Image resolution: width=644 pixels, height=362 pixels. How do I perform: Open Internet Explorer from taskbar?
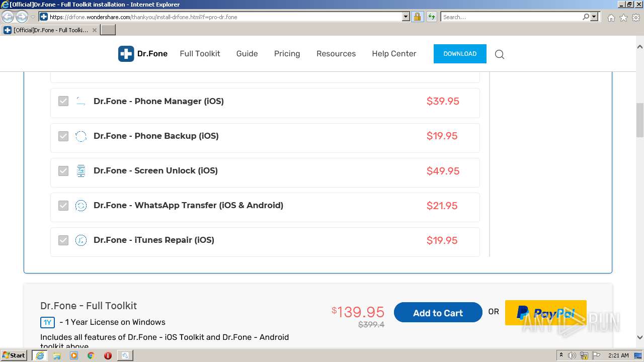[40, 355]
